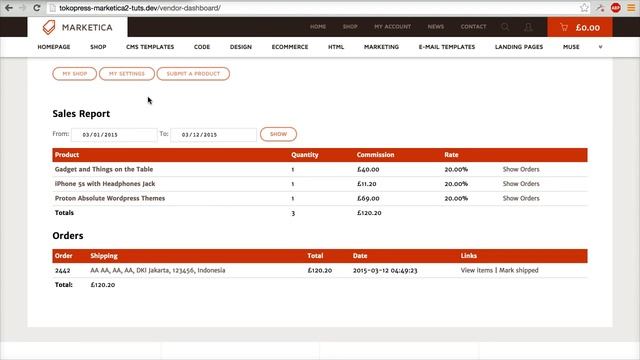This screenshot has width=640, height=360.
Task: Click the browser address bar
Action: click(x=314, y=8)
